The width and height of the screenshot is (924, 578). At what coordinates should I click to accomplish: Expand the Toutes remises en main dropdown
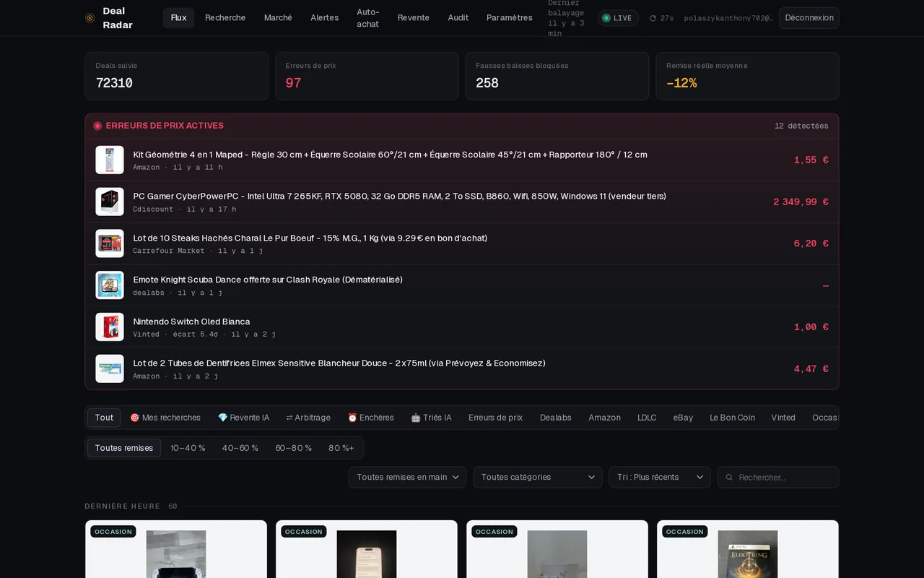[x=407, y=478]
